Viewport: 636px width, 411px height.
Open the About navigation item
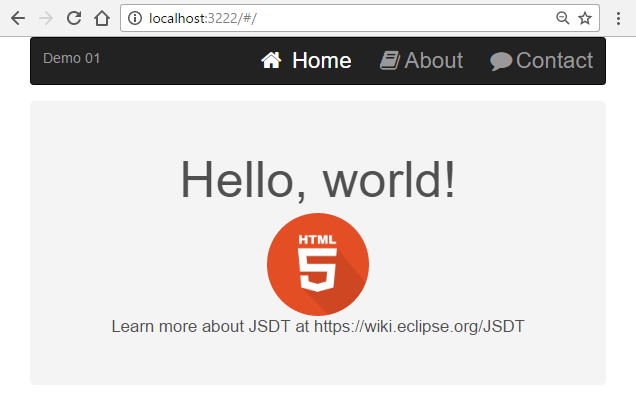click(x=421, y=60)
